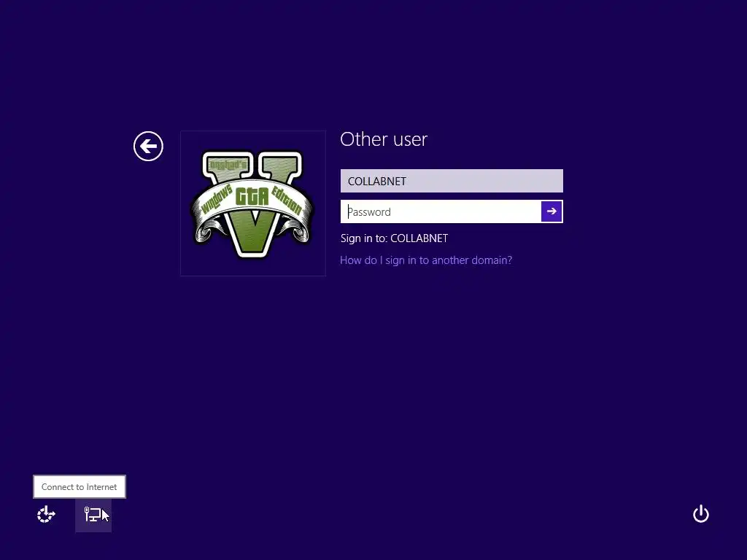Image resolution: width=747 pixels, height=560 pixels.
Task: Submit password with the arrow button
Action: point(551,211)
